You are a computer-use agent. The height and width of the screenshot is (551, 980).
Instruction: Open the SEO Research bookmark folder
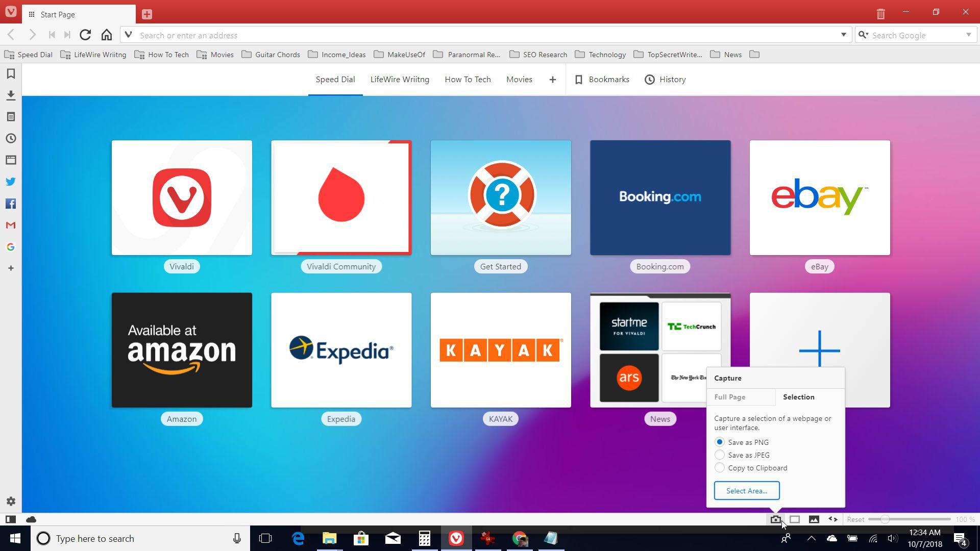point(538,55)
